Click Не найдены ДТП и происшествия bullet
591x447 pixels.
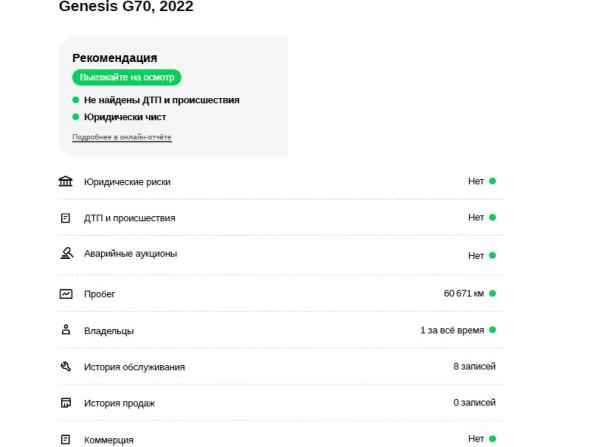point(161,100)
